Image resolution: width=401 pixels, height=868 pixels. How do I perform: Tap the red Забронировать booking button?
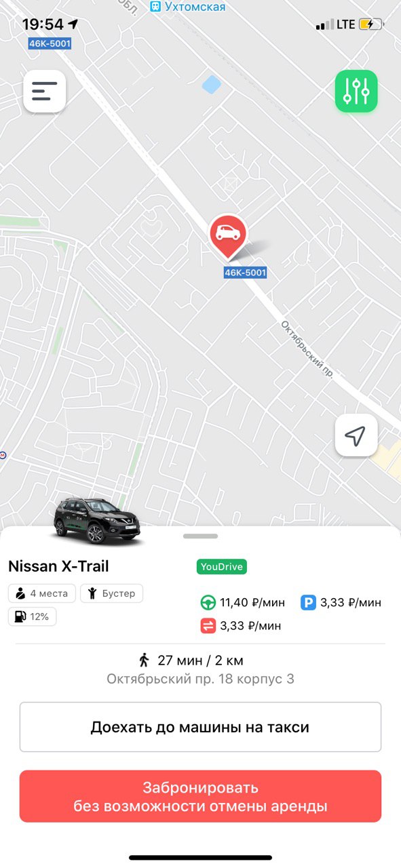(x=200, y=796)
